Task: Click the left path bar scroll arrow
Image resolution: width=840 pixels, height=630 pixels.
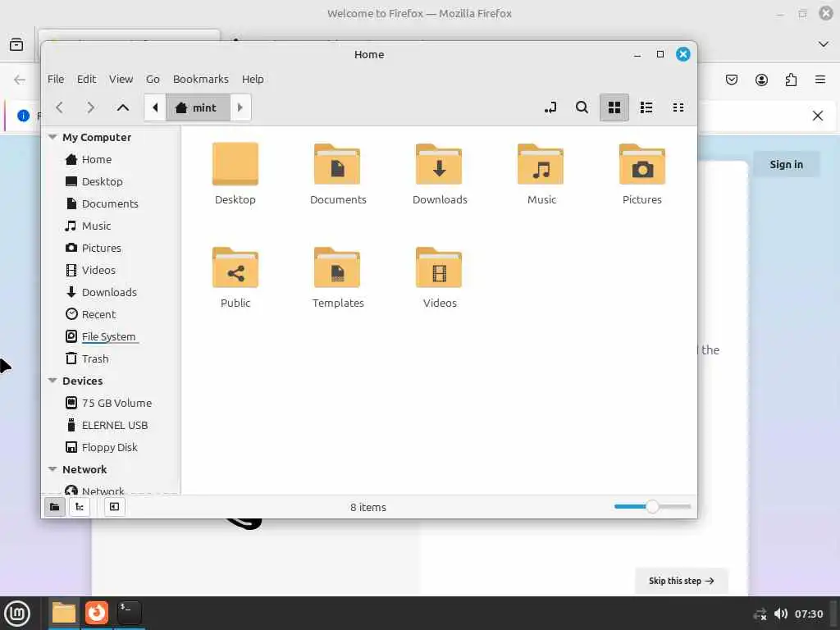Action: coord(155,107)
